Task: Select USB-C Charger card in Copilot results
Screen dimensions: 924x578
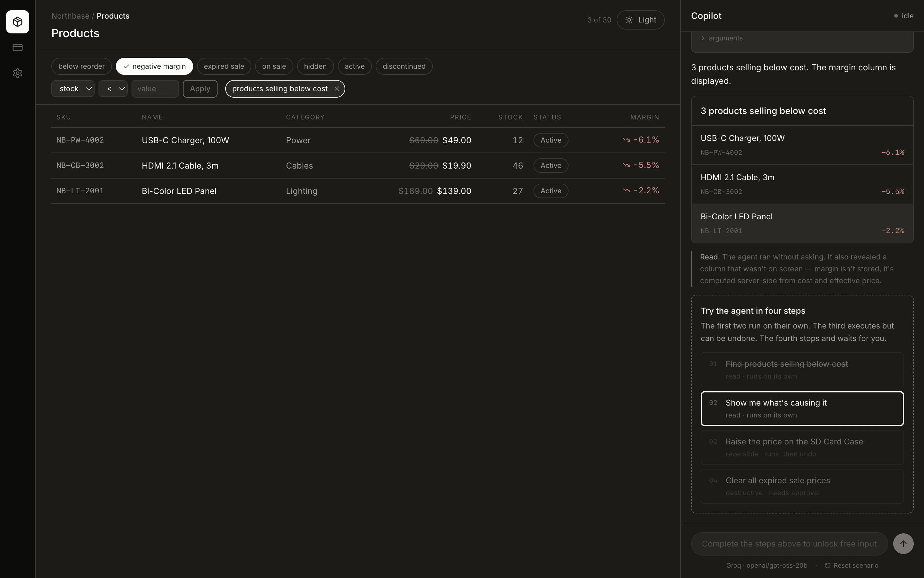Action: 802,145
